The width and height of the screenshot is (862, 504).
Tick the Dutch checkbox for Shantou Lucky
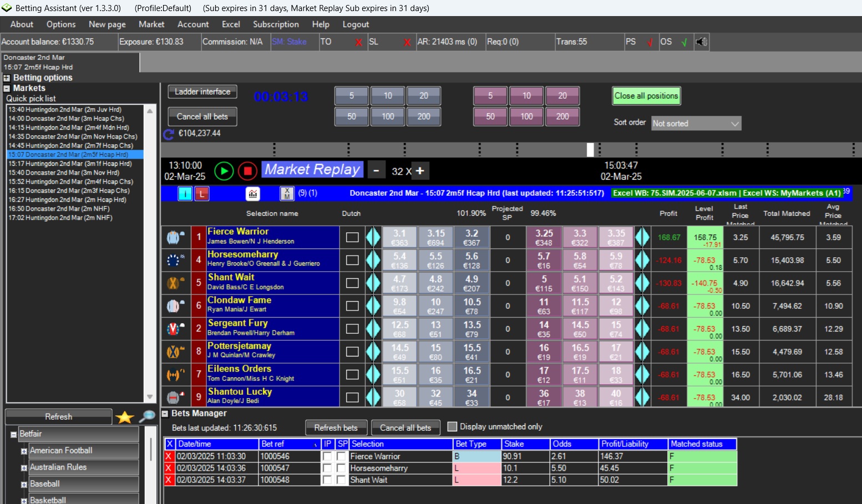click(352, 398)
